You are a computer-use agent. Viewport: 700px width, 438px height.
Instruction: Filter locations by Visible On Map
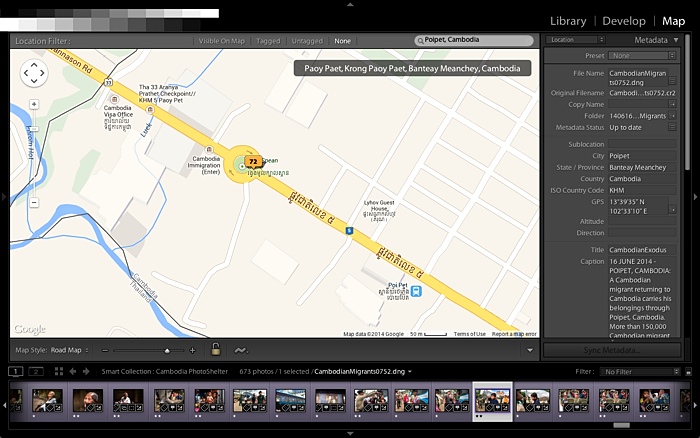(221, 41)
